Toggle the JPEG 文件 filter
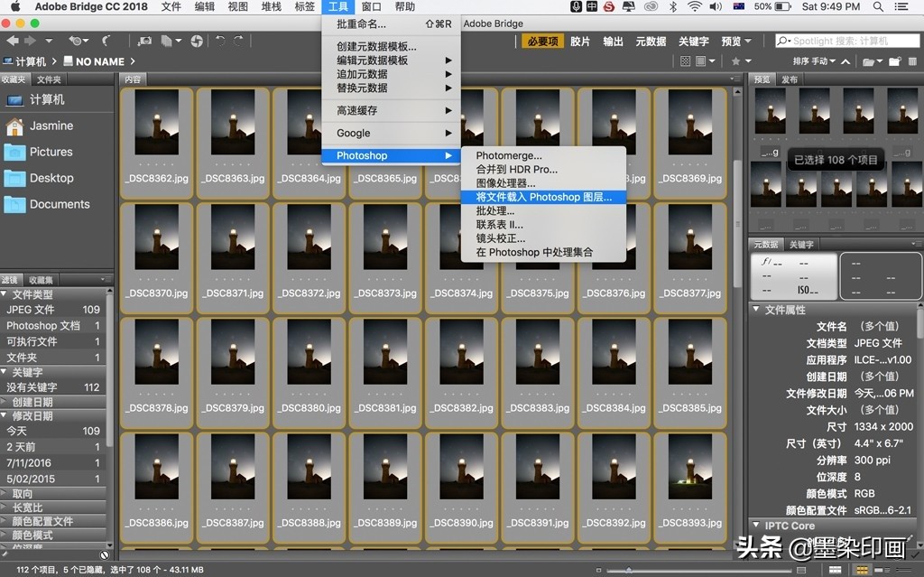924x577 pixels. tap(32, 310)
